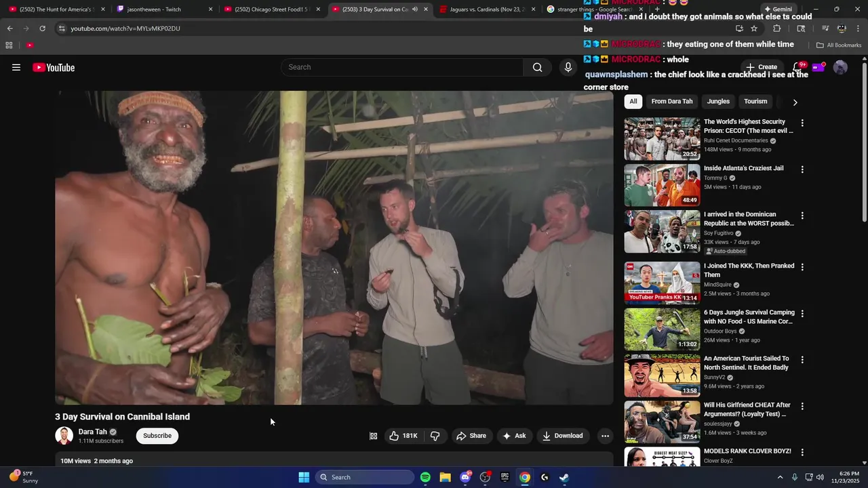Open Windows Start menu
The width and height of the screenshot is (868, 488).
304,477
